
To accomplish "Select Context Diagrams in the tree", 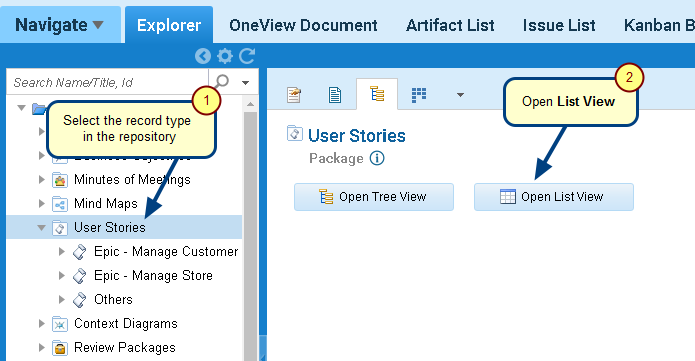I will [125, 323].
